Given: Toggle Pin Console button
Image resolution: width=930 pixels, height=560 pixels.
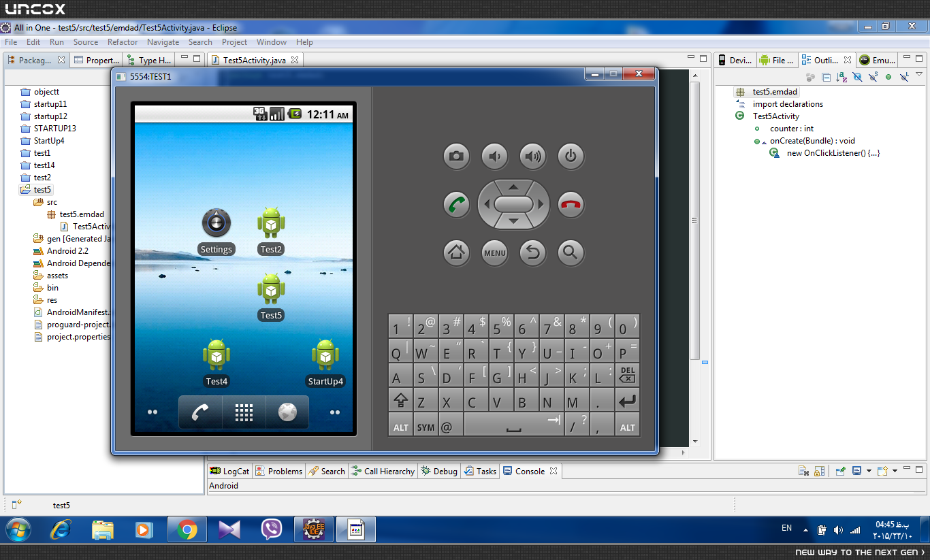Looking at the screenshot, I should [840, 471].
